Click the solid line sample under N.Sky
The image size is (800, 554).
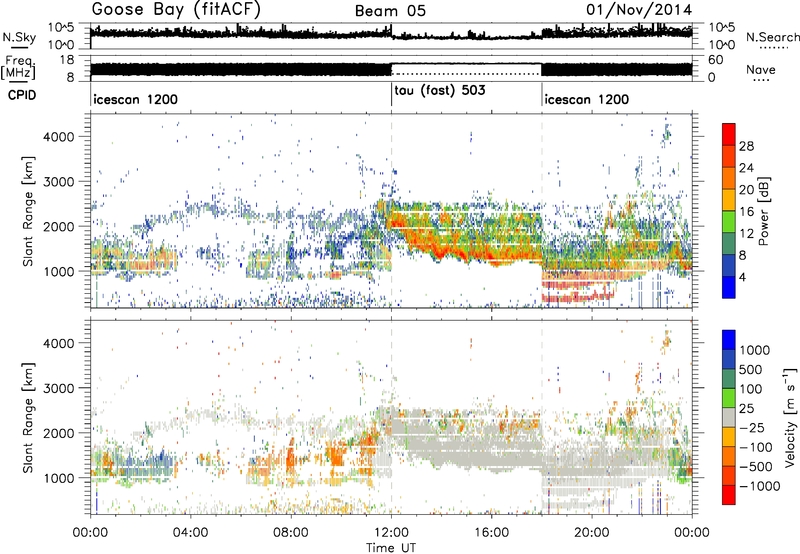[x=19, y=47]
